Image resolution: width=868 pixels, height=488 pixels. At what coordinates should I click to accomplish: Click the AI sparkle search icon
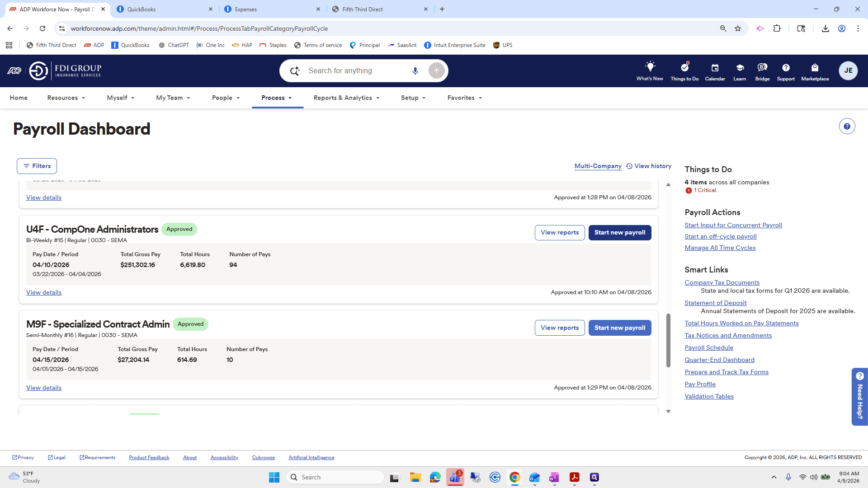(x=295, y=71)
